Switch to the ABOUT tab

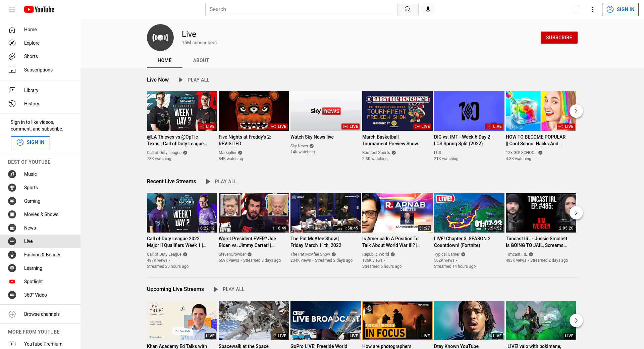coord(201,60)
